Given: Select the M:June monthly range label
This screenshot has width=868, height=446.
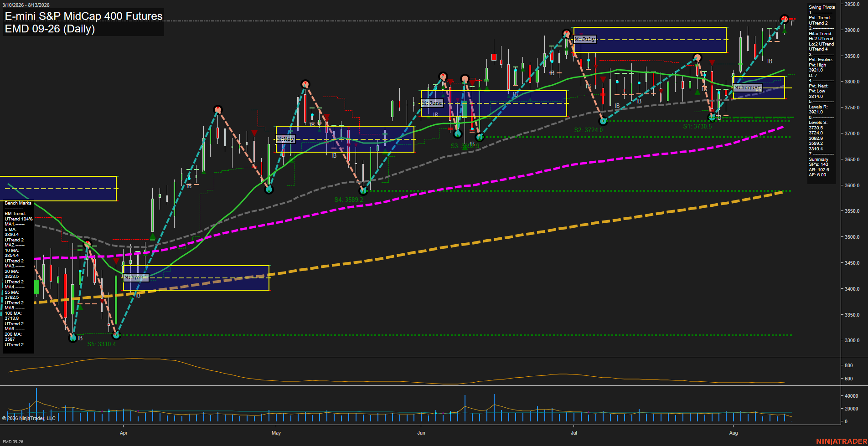Looking at the screenshot, I should point(432,103).
